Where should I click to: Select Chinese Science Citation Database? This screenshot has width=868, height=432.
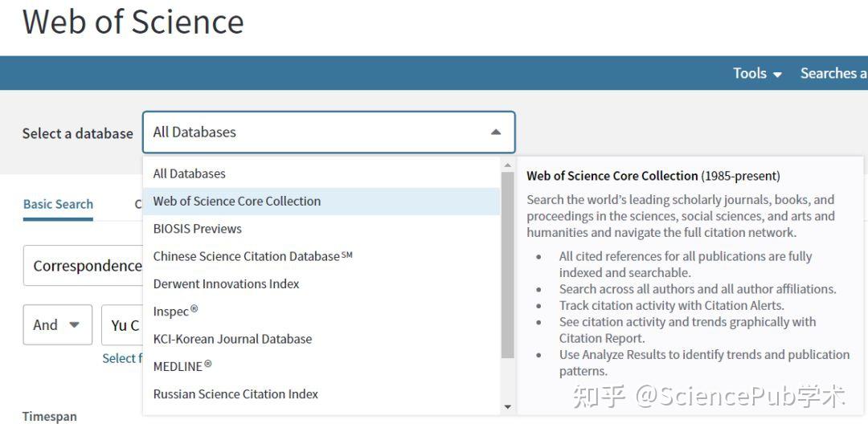pos(252,256)
